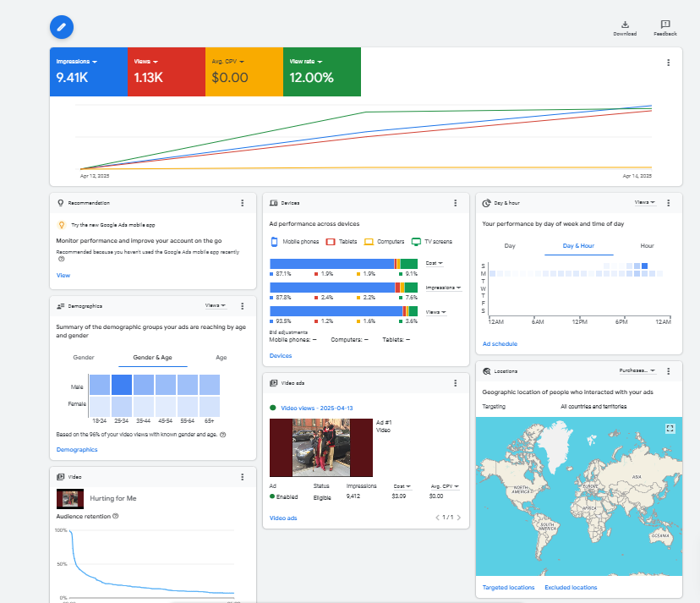Click the Male 25-34 heatmap cell

click(121, 385)
